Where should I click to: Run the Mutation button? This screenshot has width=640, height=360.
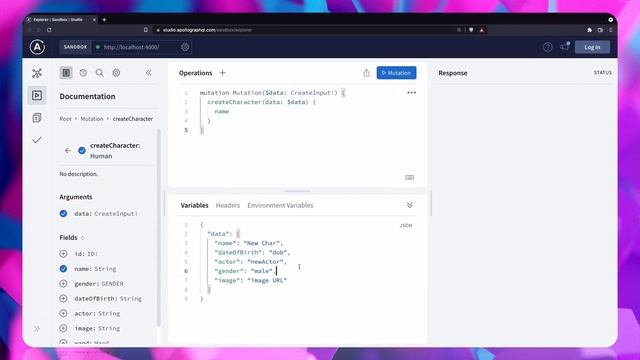(396, 73)
